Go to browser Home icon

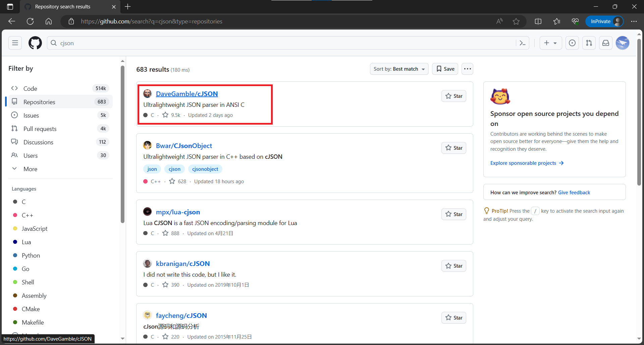click(49, 21)
